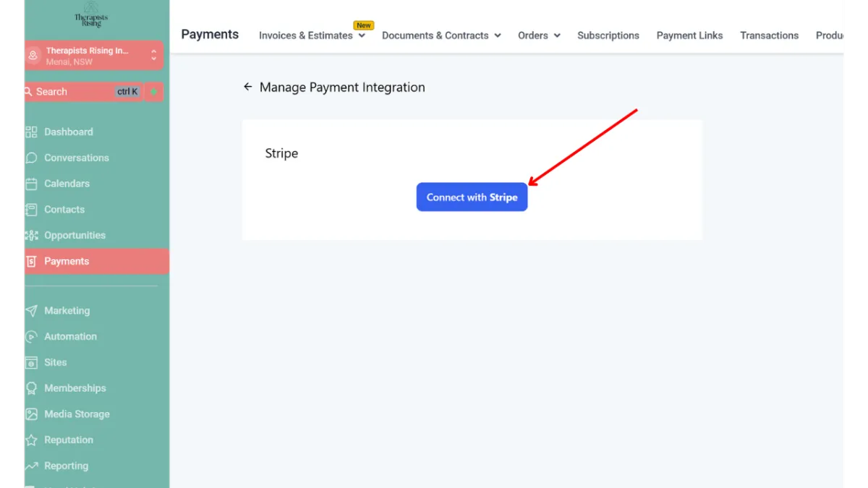The image size is (868, 488).
Task: Open the Transactions tab
Action: [x=770, y=35]
